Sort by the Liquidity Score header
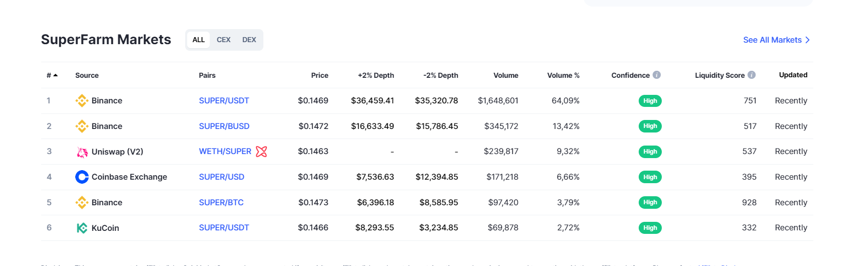868x266 pixels. coord(720,75)
